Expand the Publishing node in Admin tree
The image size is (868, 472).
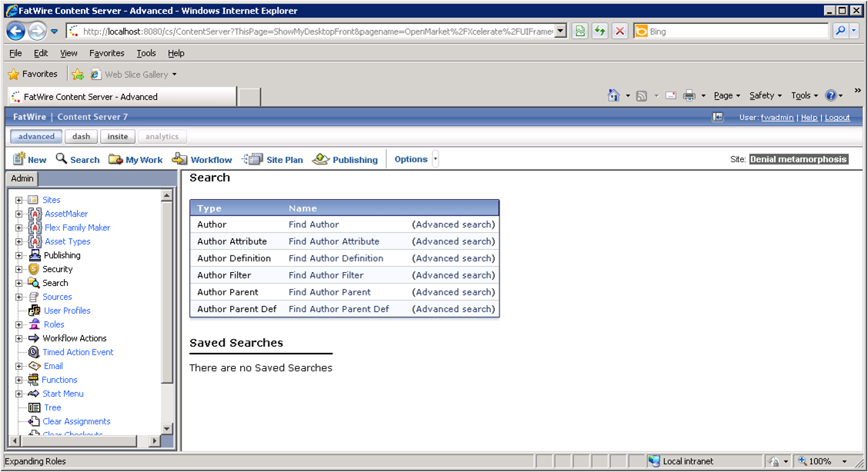coord(18,255)
